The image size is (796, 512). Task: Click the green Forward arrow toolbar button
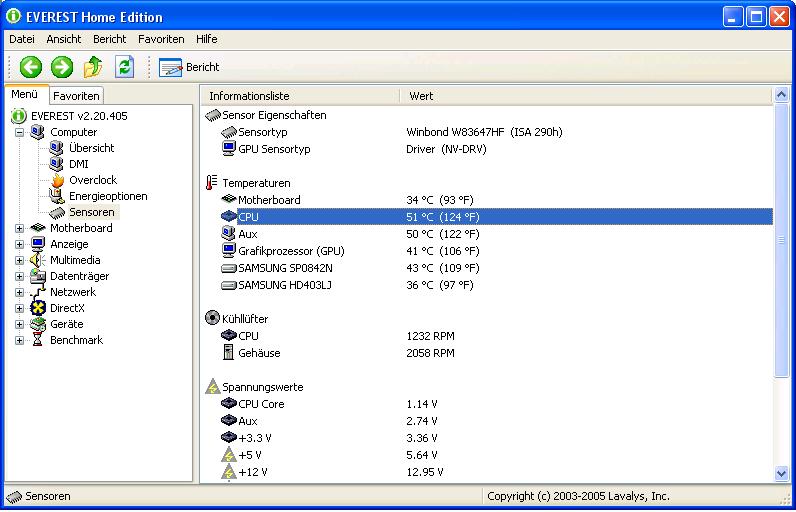pos(62,67)
